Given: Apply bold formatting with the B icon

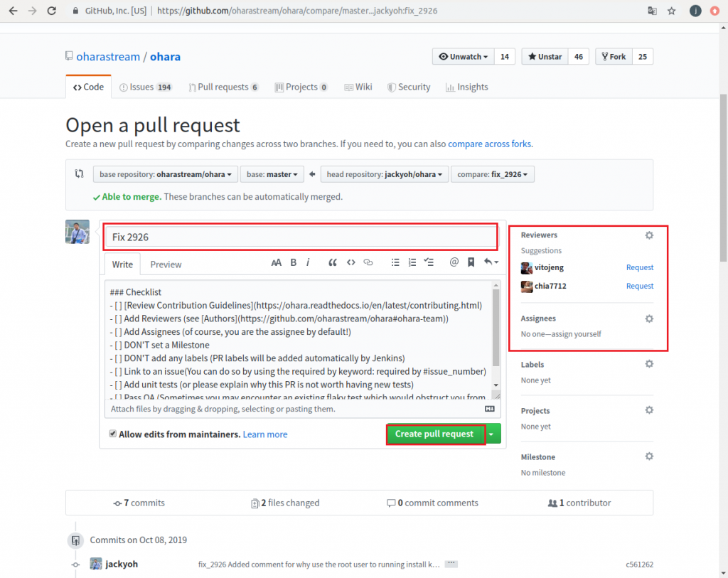Looking at the screenshot, I should click(x=294, y=263).
